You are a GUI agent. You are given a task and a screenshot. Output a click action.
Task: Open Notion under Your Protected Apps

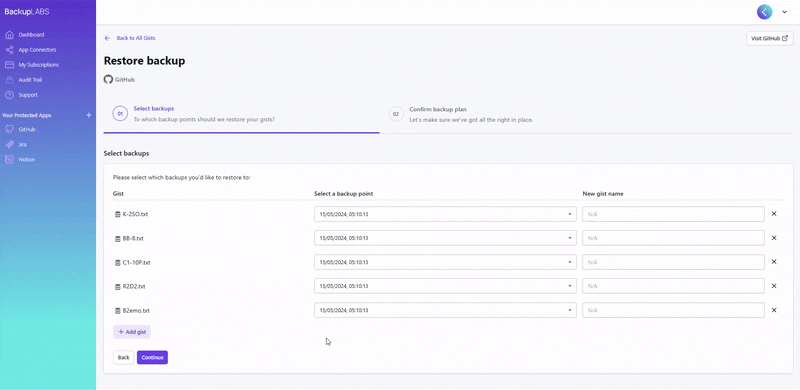(x=27, y=159)
